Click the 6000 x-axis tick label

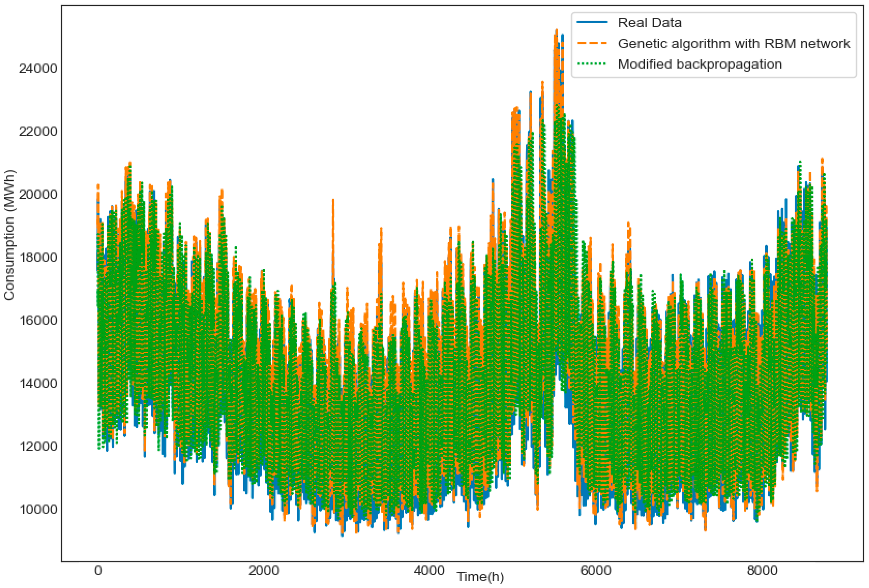[596, 570]
